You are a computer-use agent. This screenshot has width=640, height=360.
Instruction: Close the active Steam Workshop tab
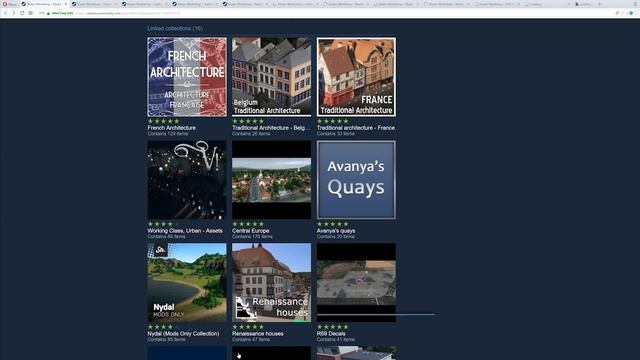click(66, 4)
